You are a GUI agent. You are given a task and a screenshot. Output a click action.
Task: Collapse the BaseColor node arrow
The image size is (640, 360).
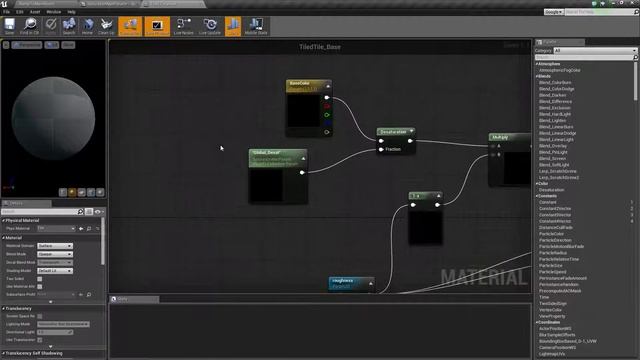click(328, 86)
